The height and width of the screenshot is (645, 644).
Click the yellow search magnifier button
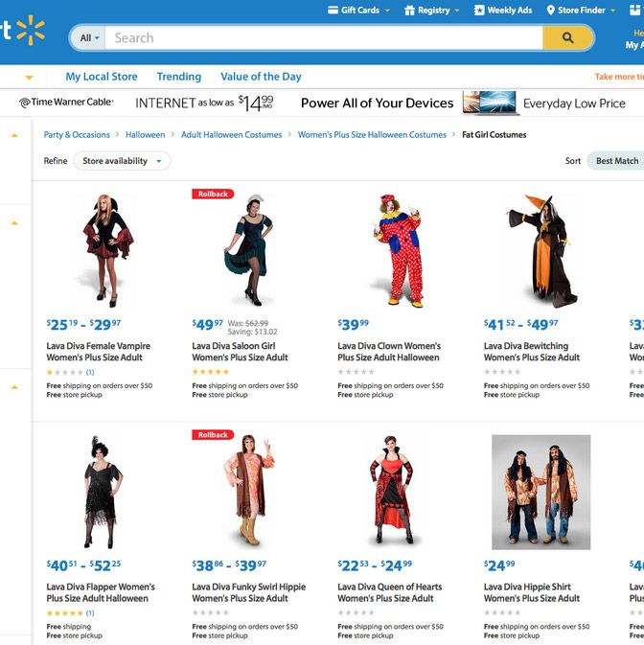[568, 37]
